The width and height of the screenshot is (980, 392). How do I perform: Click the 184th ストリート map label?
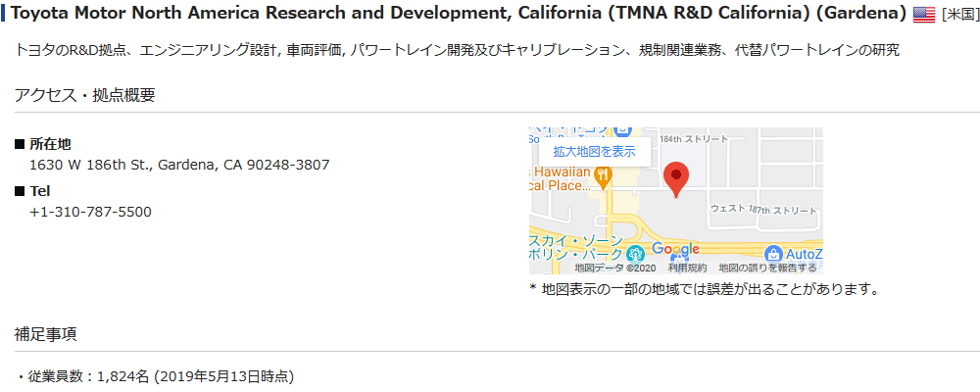click(694, 140)
